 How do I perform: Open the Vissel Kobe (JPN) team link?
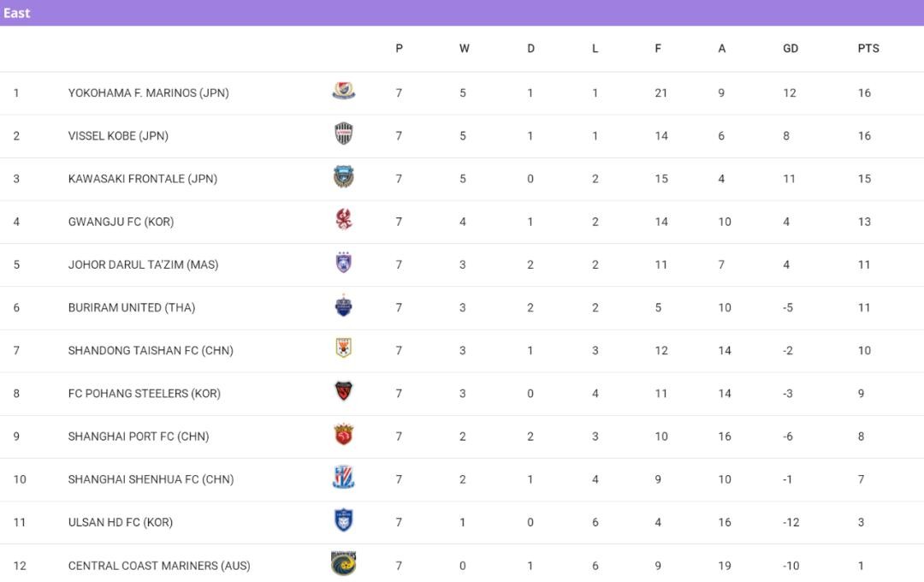click(x=118, y=135)
